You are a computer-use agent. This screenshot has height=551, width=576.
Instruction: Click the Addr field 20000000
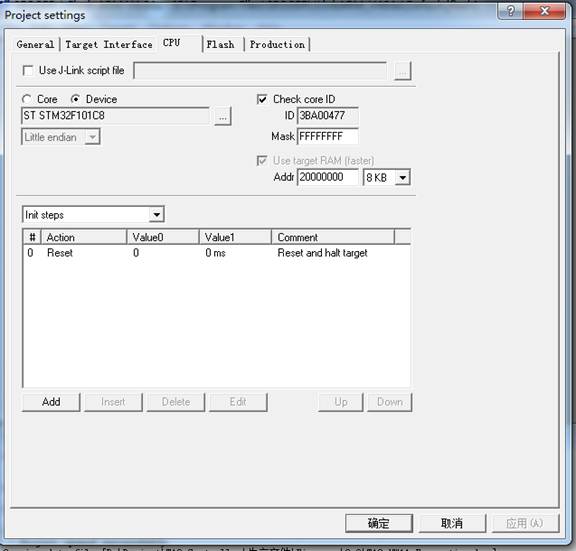pos(327,177)
